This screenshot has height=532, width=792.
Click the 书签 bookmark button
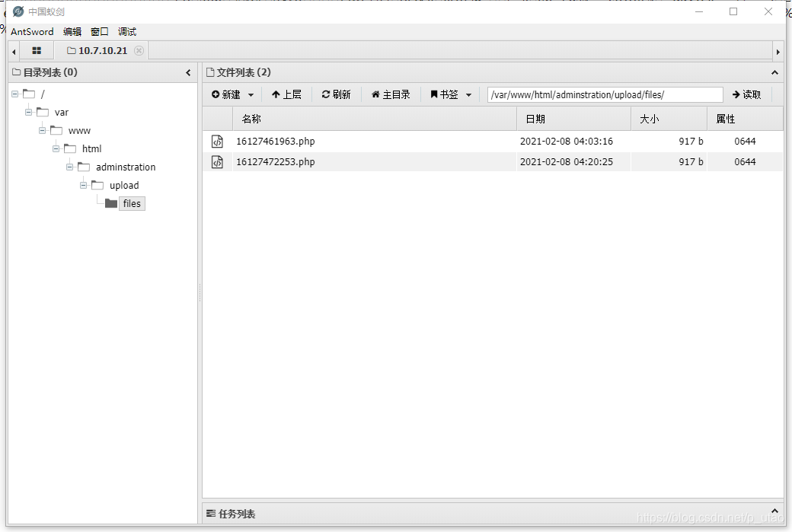[x=445, y=94]
